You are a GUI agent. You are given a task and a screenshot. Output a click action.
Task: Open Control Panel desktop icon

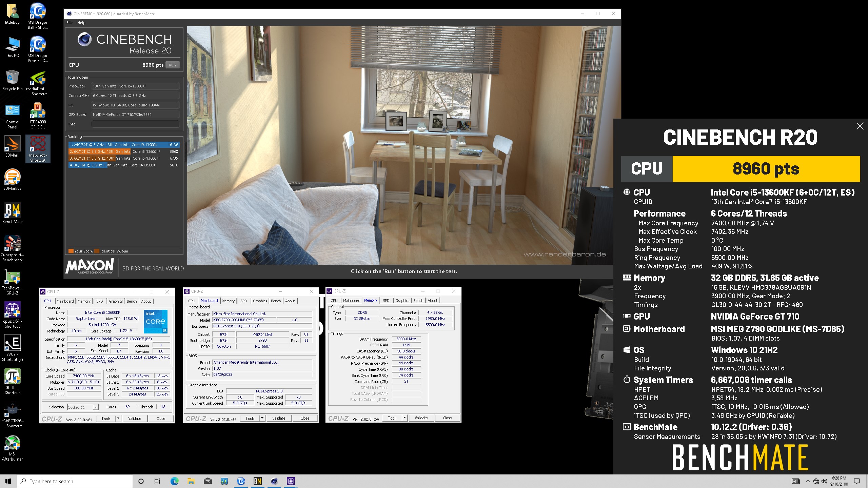pos(12,116)
